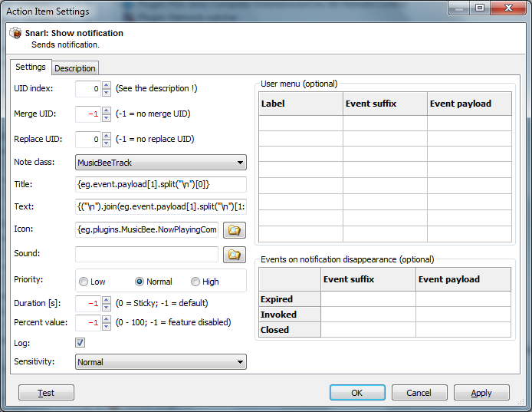Image resolution: width=532 pixels, height=412 pixels.
Task: Browse for an Icon file
Action: point(234,230)
